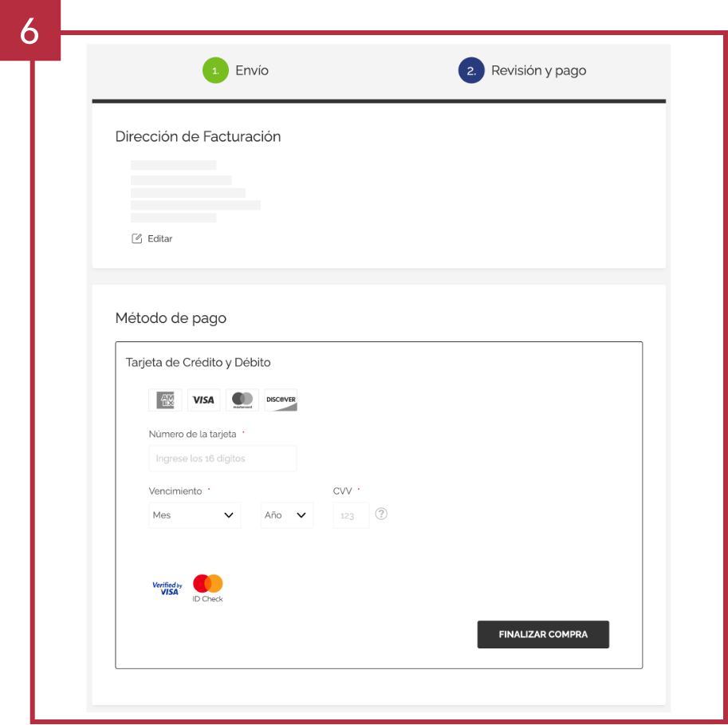Image resolution: width=728 pixels, height=725 pixels.
Task: Click the red number 6 badge
Action: click(30, 30)
